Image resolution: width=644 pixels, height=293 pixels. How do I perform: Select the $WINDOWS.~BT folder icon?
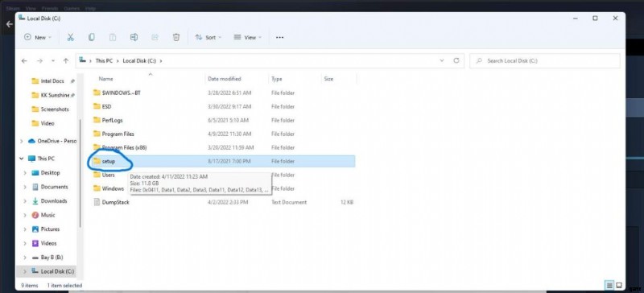(97, 93)
